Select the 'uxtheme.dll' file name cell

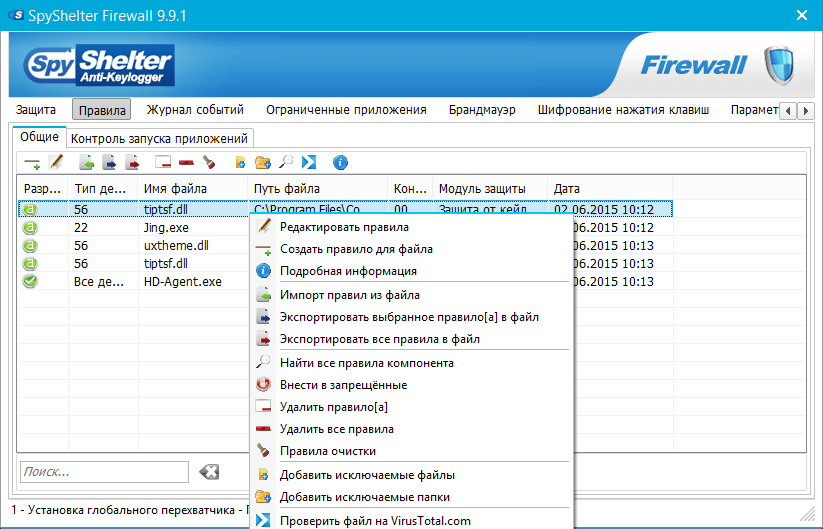(176, 246)
